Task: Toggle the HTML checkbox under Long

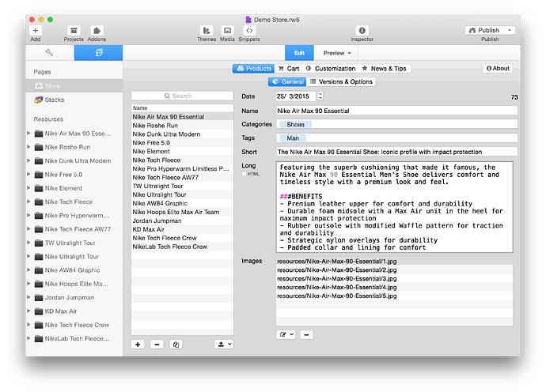Action: [x=244, y=174]
